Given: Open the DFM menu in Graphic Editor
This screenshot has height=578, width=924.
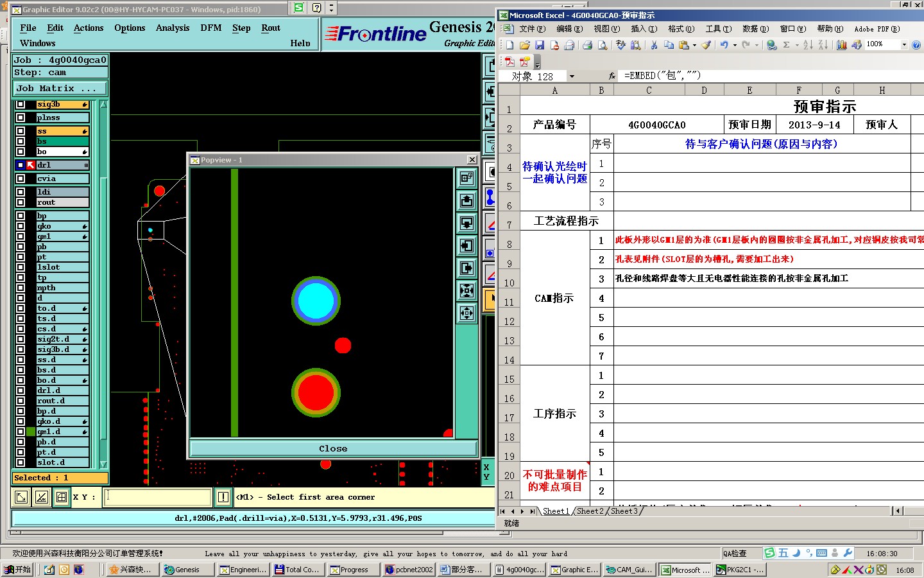Looking at the screenshot, I should click(x=211, y=28).
